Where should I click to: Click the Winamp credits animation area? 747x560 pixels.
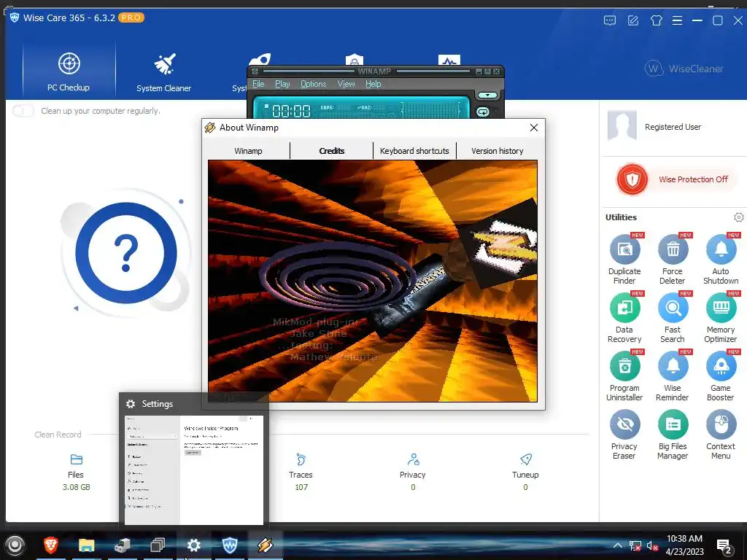[373, 281]
